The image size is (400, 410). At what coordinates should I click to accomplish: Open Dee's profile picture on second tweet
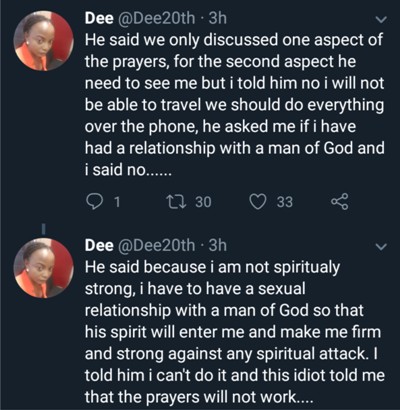(x=43, y=268)
